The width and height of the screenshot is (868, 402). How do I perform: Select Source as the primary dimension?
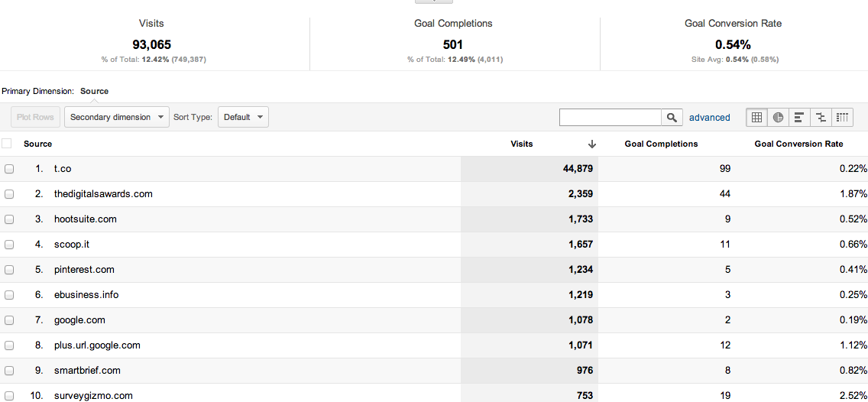94,91
